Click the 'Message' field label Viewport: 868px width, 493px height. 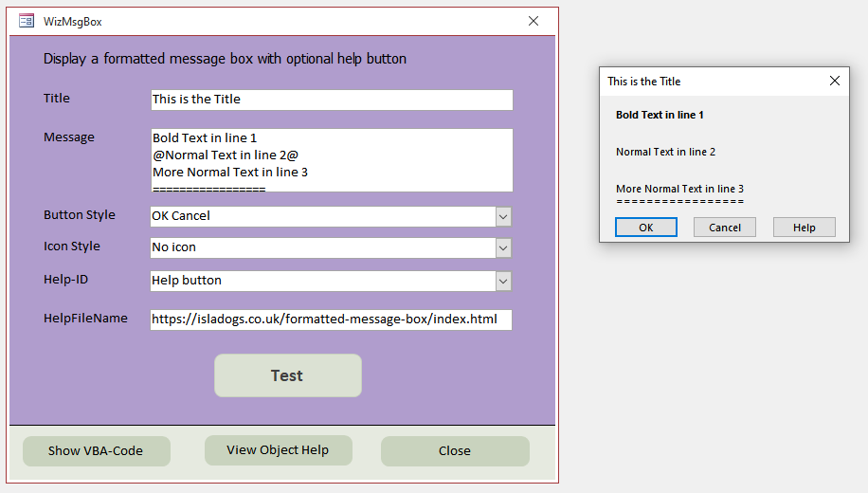[68, 137]
